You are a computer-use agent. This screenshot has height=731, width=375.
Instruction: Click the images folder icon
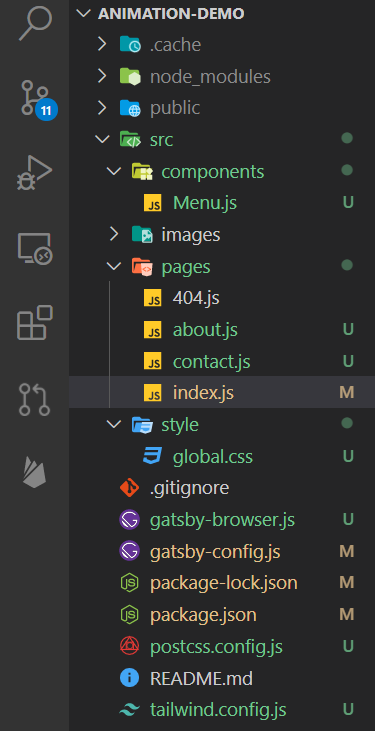pos(142,234)
